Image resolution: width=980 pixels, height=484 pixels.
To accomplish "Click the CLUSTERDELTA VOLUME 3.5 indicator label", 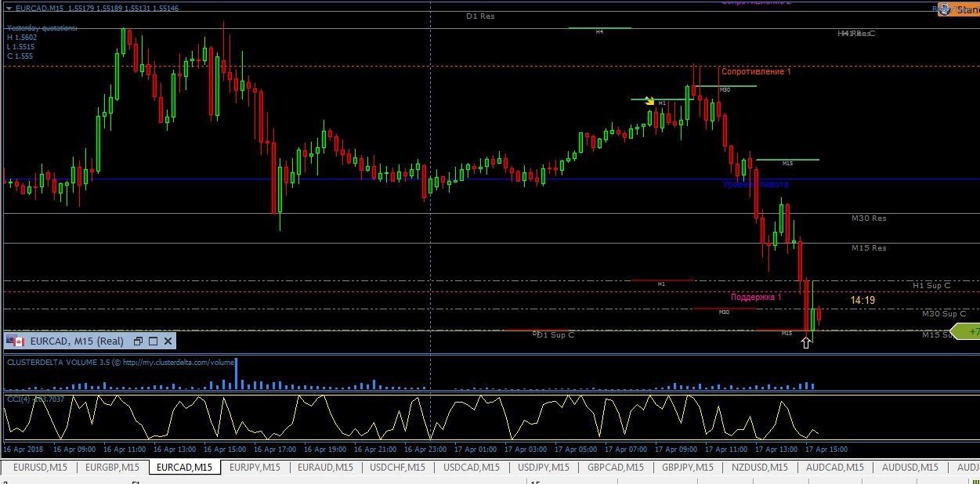I will tap(120, 363).
